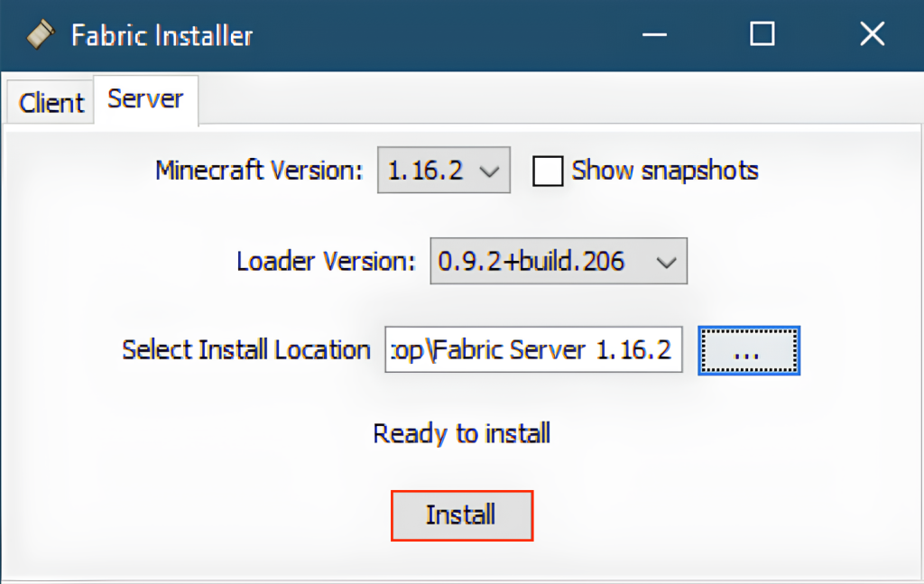924x584 pixels.
Task: Open the browse dialog with the ... button
Action: (x=748, y=350)
